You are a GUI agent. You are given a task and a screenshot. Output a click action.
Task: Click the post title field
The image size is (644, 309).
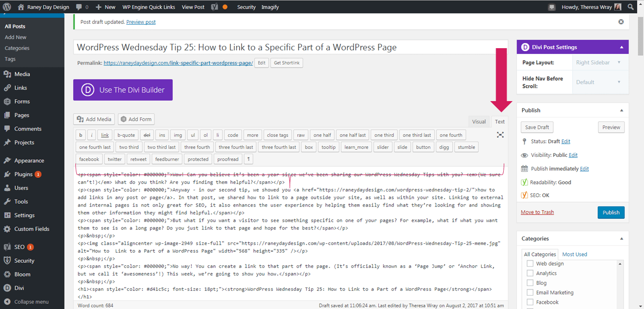(x=291, y=47)
